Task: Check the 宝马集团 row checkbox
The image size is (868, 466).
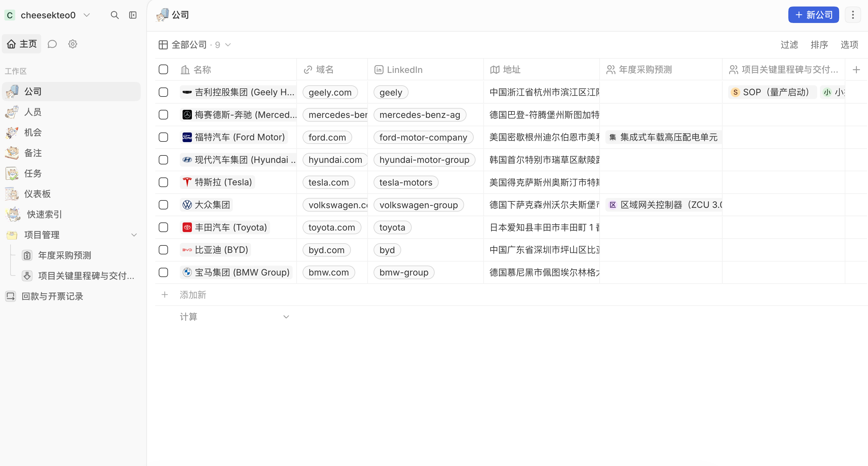Action: pos(163,272)
